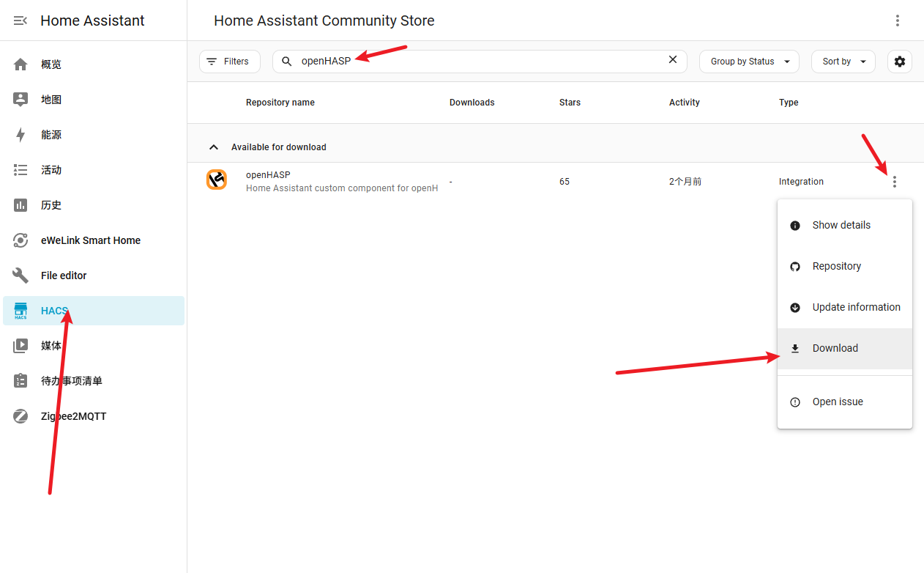Choose Open issue from the menu

coord(845,402)
